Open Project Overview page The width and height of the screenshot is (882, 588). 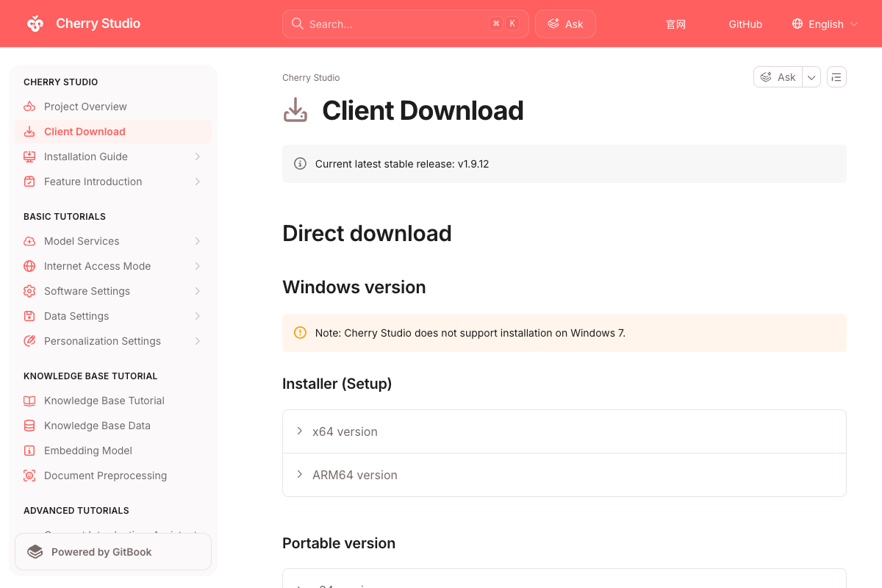(113, 107)
